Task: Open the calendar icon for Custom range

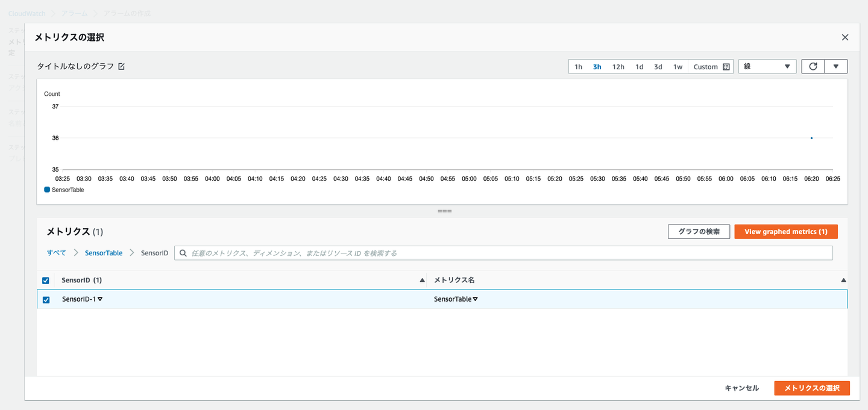Action: click(x=726, y=67)
